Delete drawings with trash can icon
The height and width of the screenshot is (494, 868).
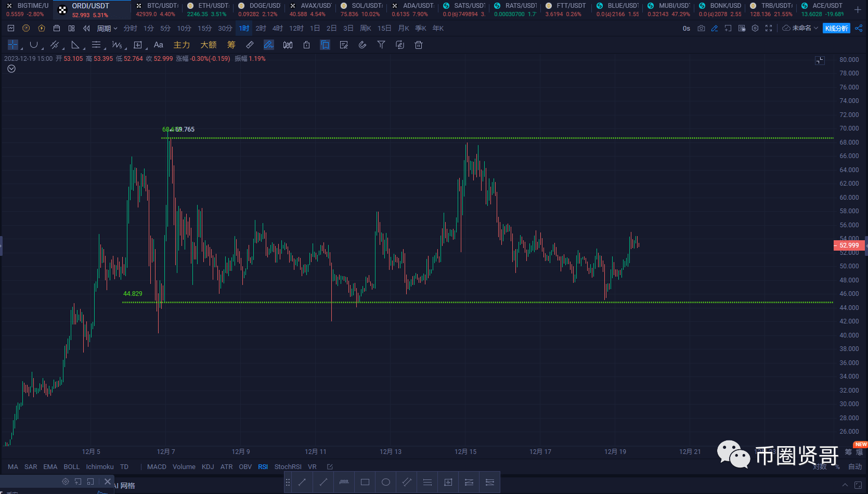(419, 45)
